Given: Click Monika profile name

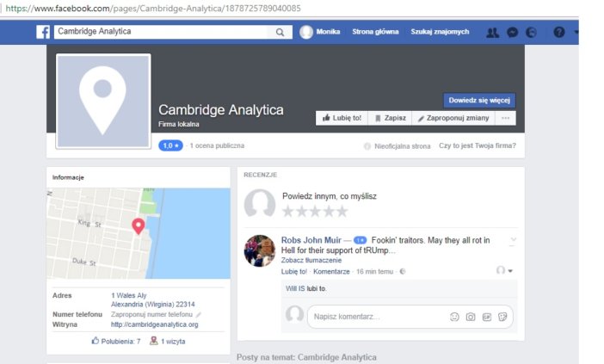Looking at the screenshot, I should (328, 32).
